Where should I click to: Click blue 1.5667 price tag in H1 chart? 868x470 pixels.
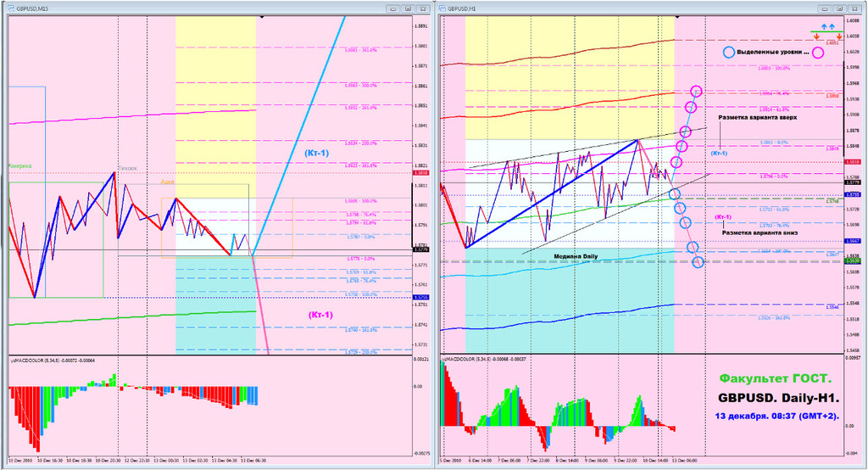[x=853, y=241]
